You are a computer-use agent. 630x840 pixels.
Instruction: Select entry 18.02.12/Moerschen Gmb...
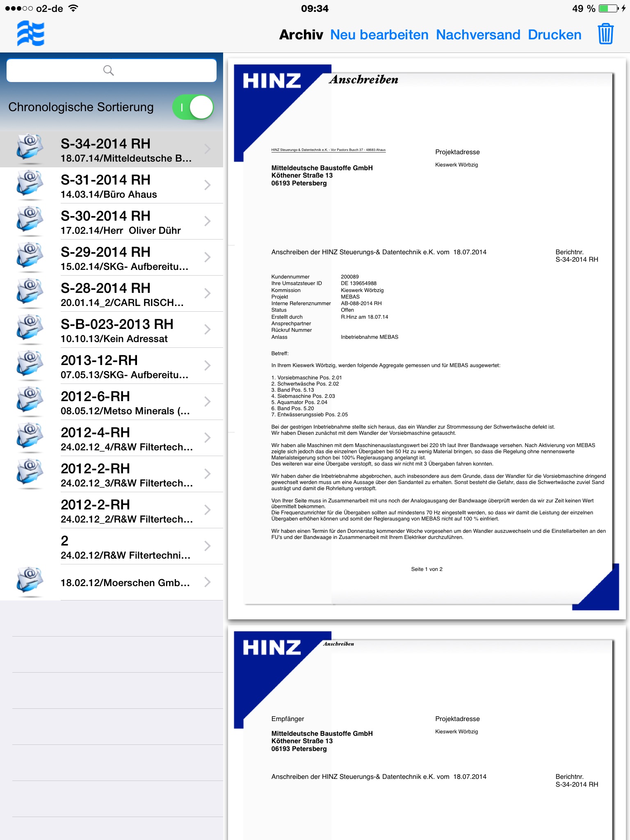[112, 582]
